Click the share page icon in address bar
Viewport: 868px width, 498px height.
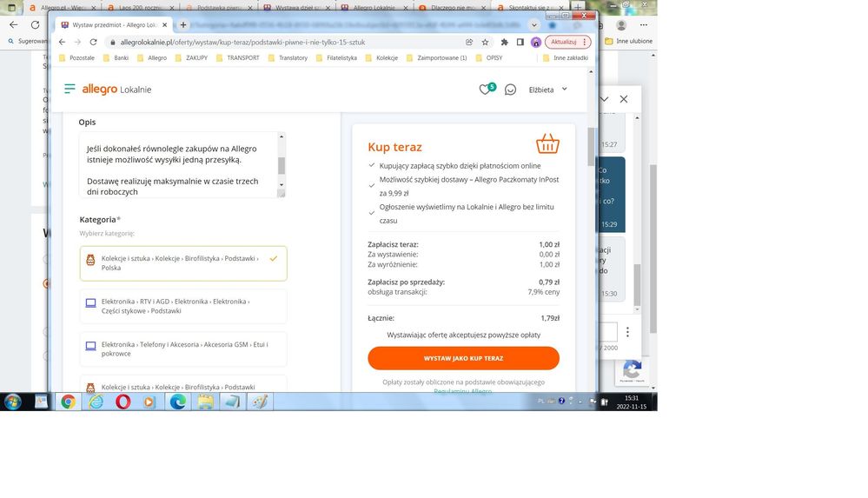pos(469,42)
